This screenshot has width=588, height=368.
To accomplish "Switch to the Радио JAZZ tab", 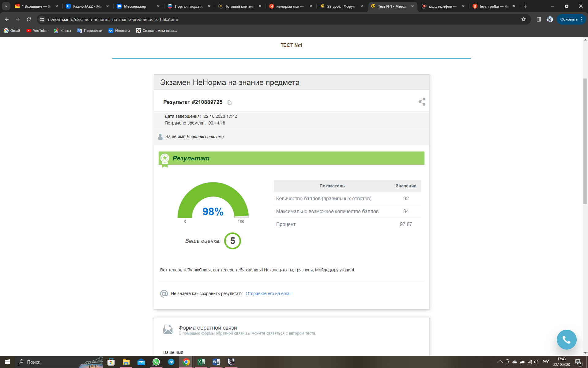I will [x=87, y=6].
